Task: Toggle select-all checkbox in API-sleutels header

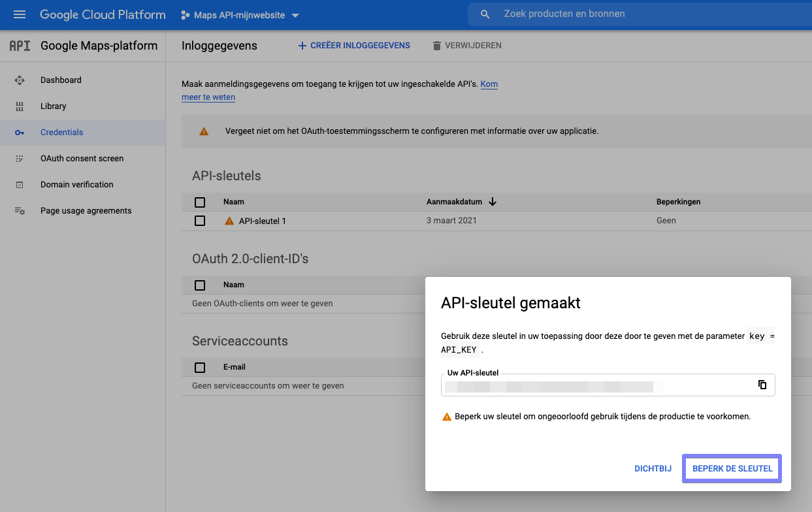Action: pyautogui.click(x=200, y=202)
